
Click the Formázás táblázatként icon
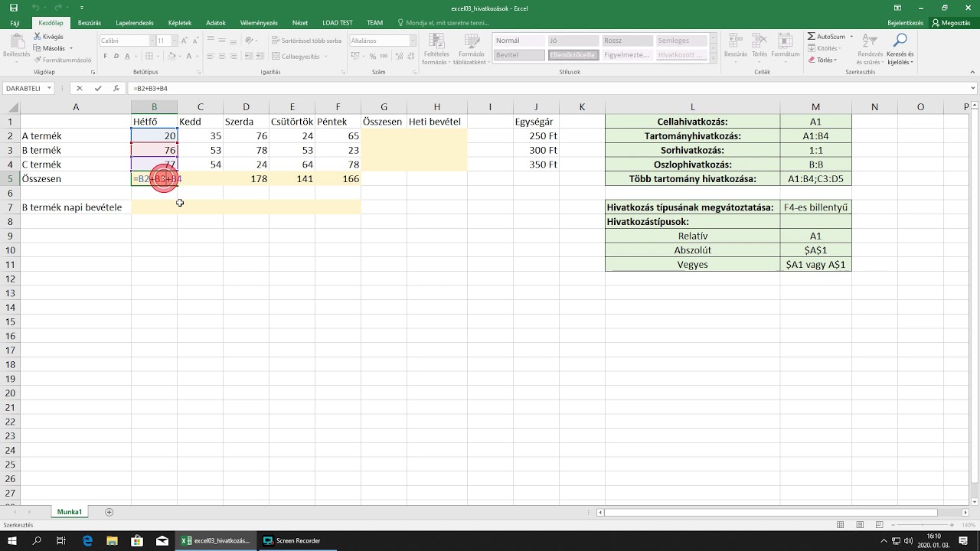(470, 49)
